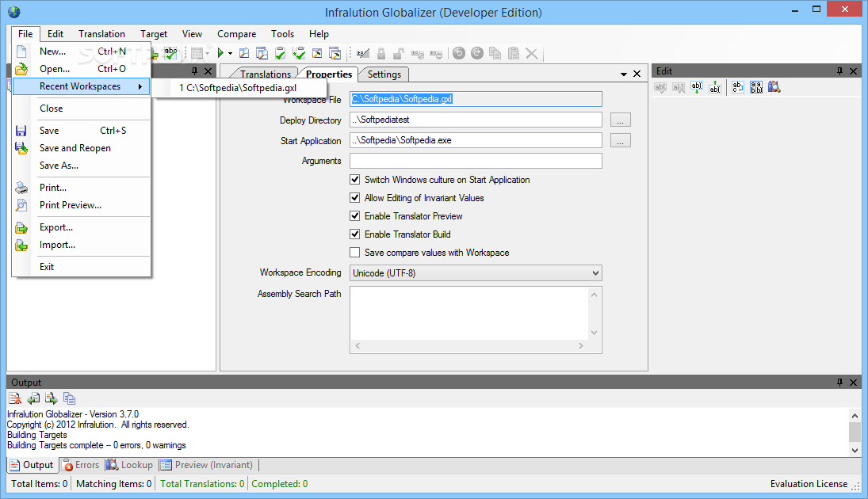
Task: Uncheck Allow Editing of Invariant Values
Action: click(355, 198)
